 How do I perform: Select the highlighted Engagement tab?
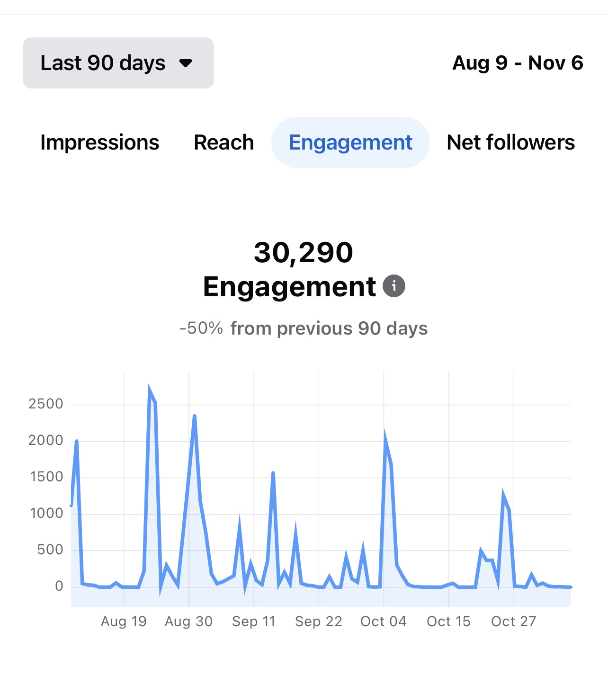(350, 142)
